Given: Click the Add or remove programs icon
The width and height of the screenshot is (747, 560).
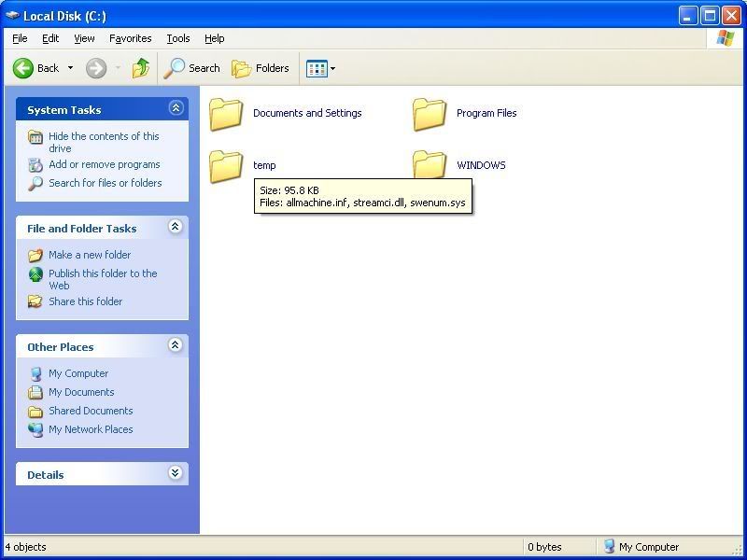Looking at the screenshot, I should tap(35, 165).
